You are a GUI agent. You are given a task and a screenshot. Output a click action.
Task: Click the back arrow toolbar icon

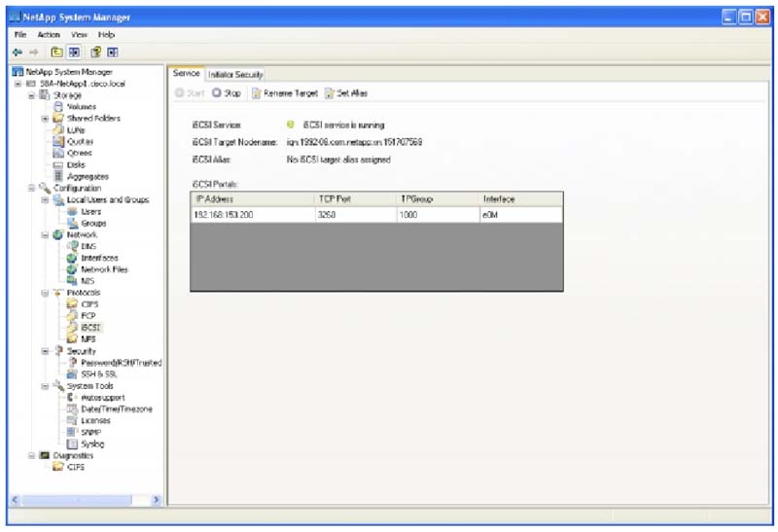18,53
